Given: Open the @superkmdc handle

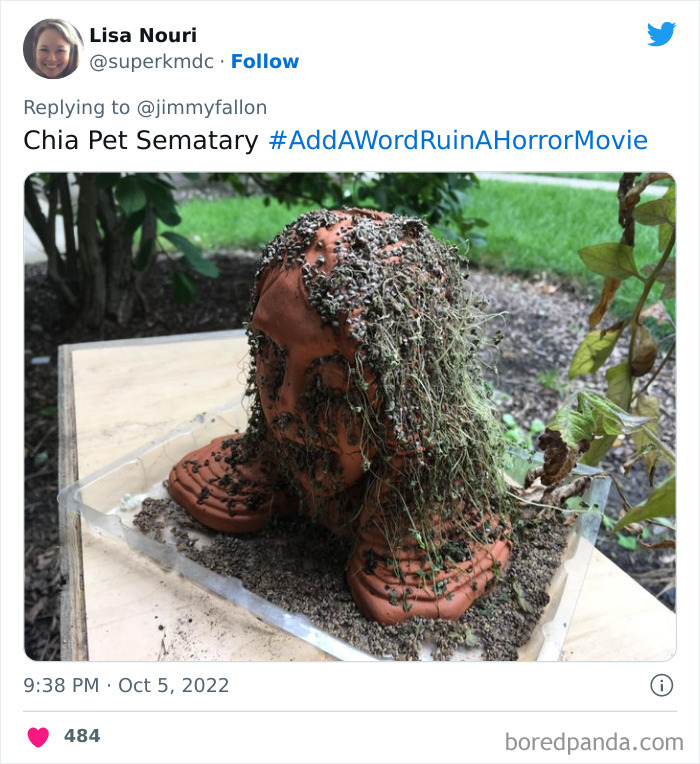Looking at the screenshot, I should pos(151,62).
